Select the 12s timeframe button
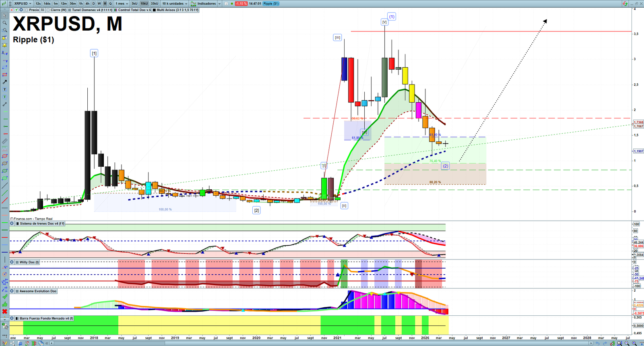The height and width of the screenshot is (346, 644). point(38,4)
